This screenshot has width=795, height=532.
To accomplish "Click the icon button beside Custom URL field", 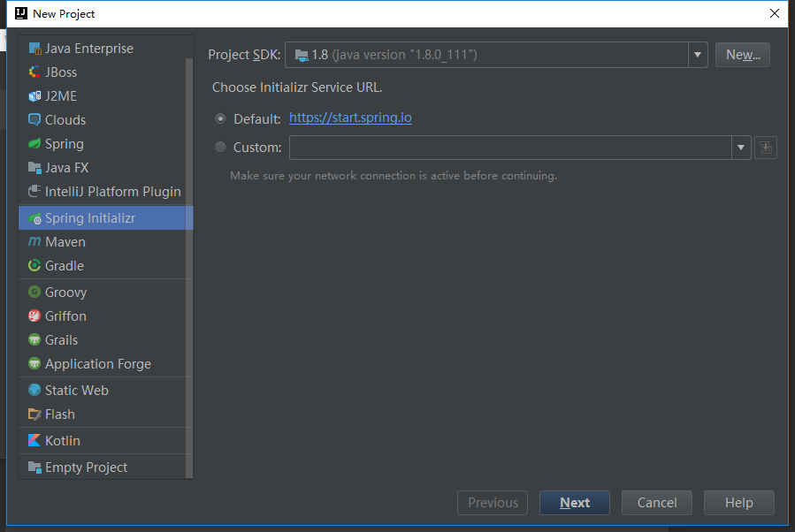I will coord(766,148).
